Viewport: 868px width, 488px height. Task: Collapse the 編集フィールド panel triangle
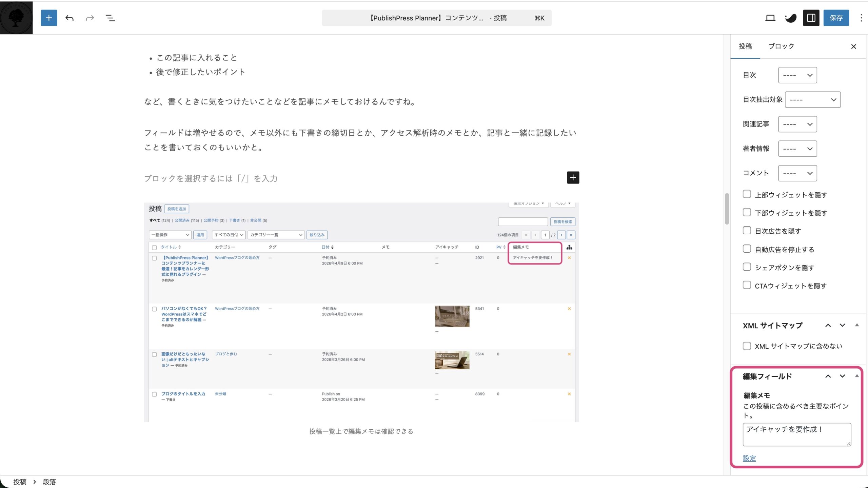point(857,376)
